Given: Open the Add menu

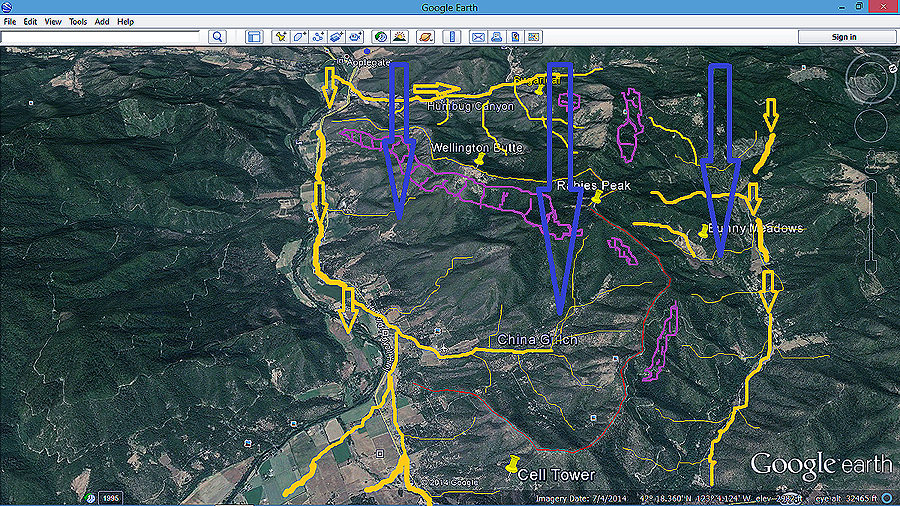Looking at the screenshot, I should (x=102, y=22).
